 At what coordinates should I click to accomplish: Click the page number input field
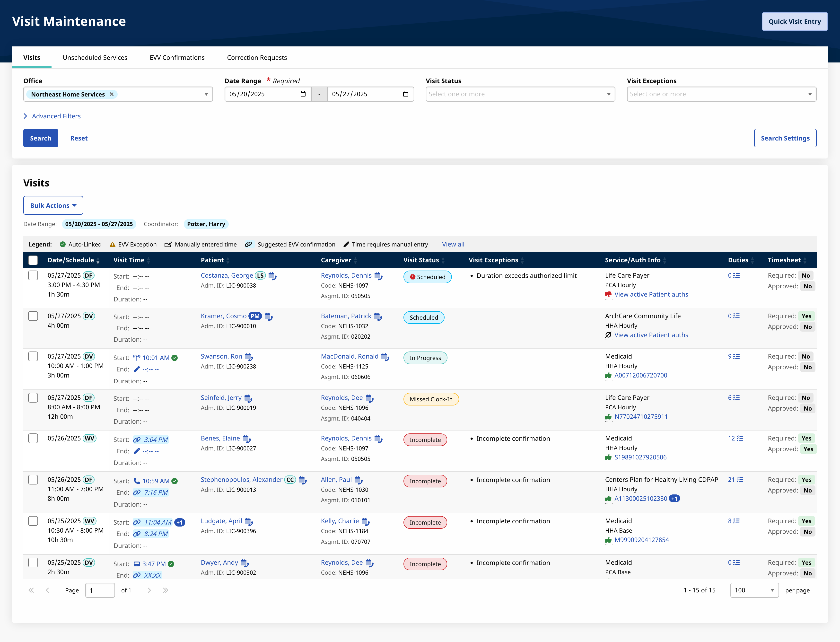[100, 590]
